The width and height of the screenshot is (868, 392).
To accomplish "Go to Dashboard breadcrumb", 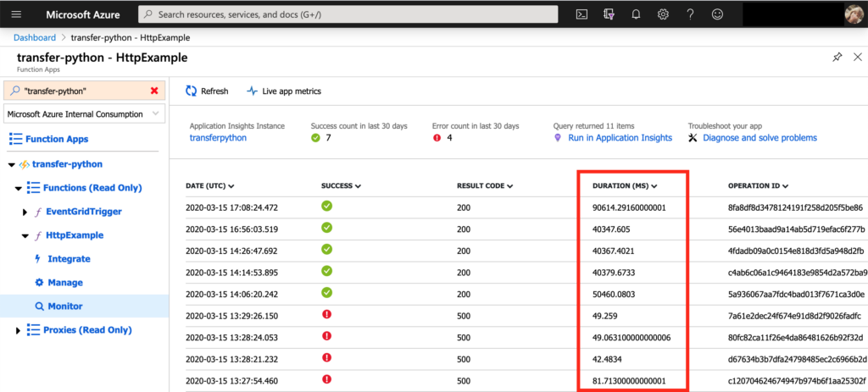I will (34, 37).
